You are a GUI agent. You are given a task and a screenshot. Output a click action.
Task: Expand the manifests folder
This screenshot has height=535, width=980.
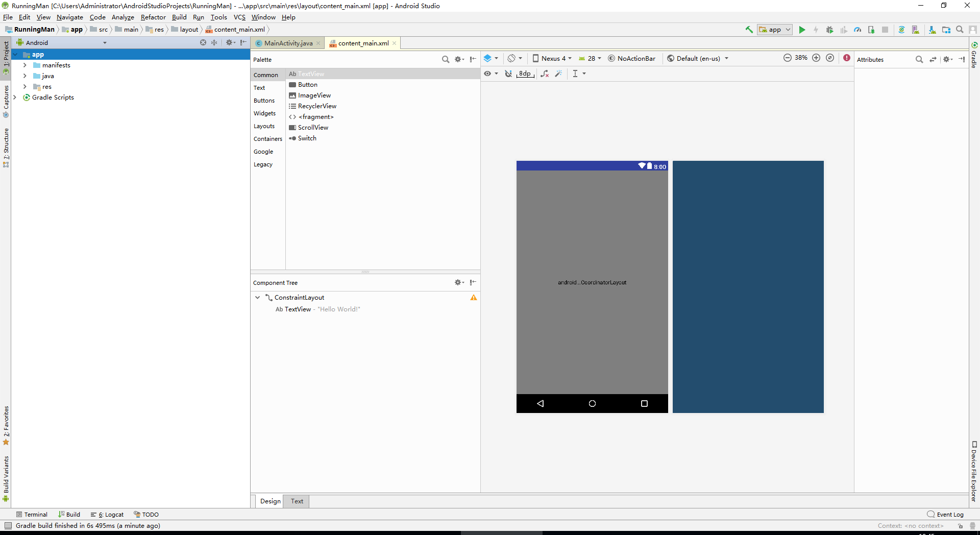pos(24,65)
